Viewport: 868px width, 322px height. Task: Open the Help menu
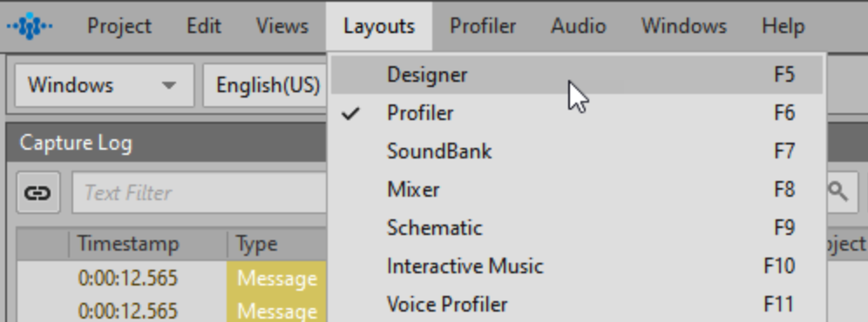coord(783,26)
